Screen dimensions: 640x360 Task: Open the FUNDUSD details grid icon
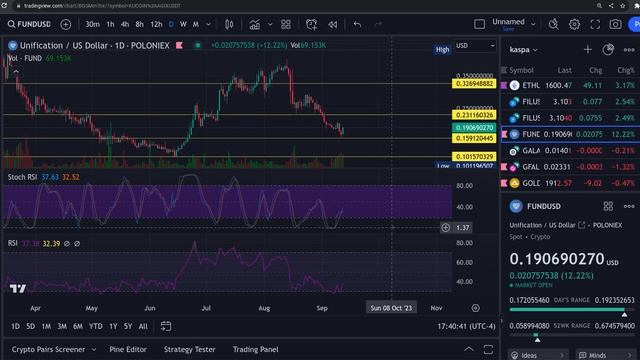(608, 206)
